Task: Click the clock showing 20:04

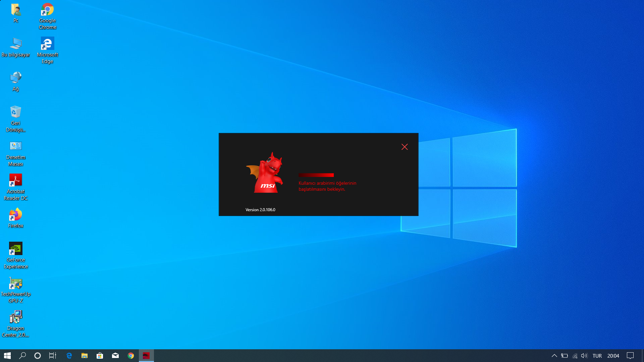Action: point(613,356)
